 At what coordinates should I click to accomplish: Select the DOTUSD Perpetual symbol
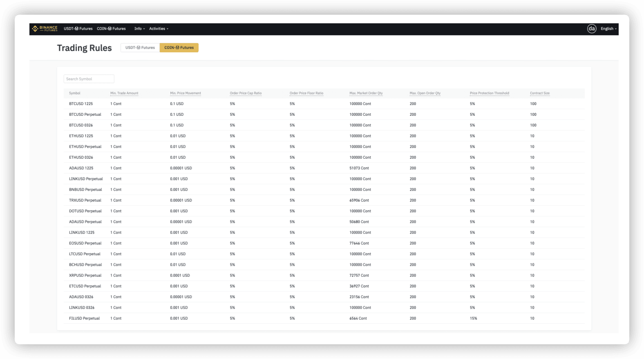coord(85,211)
